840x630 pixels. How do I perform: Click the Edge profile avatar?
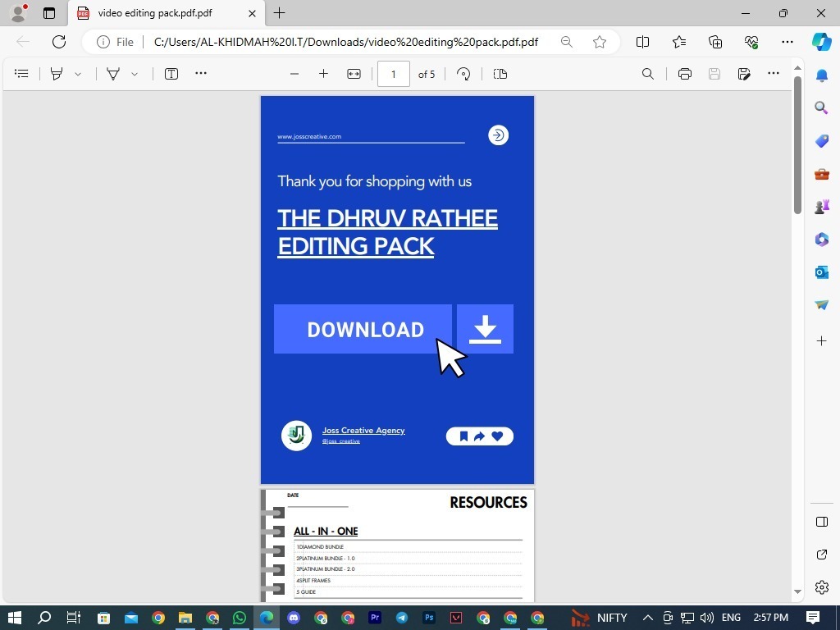(x=19, y=13)
